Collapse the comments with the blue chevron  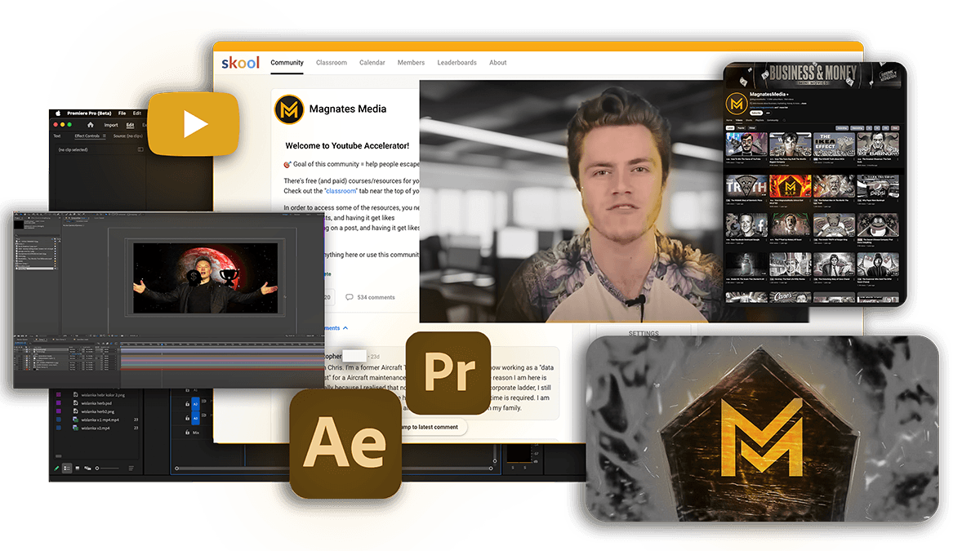click(345, 327)
